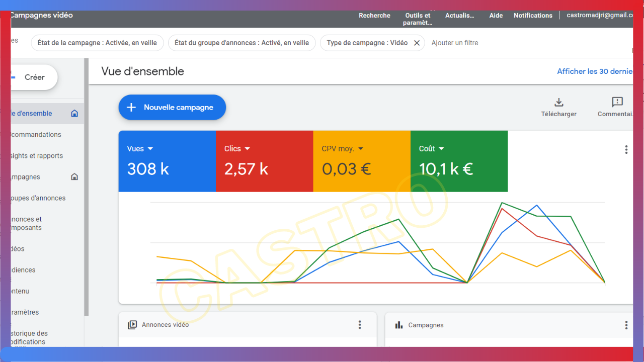The width and height of the screenshot is (644, 362).
Task: Open scorecard three-dot options menu
Action: 626,149
